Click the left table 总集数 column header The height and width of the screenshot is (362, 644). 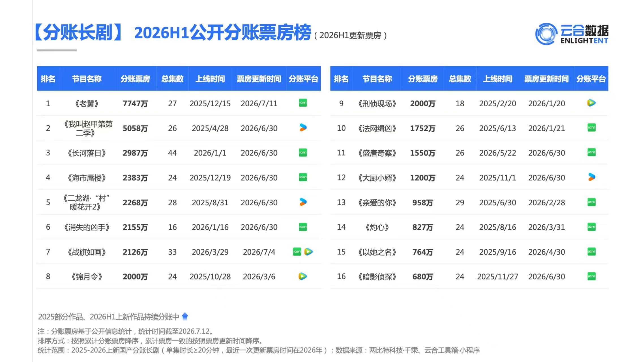[x=172, y=79]
